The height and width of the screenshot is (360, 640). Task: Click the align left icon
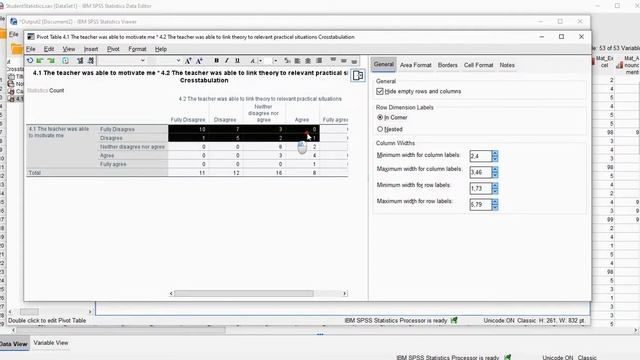(298, 60)
